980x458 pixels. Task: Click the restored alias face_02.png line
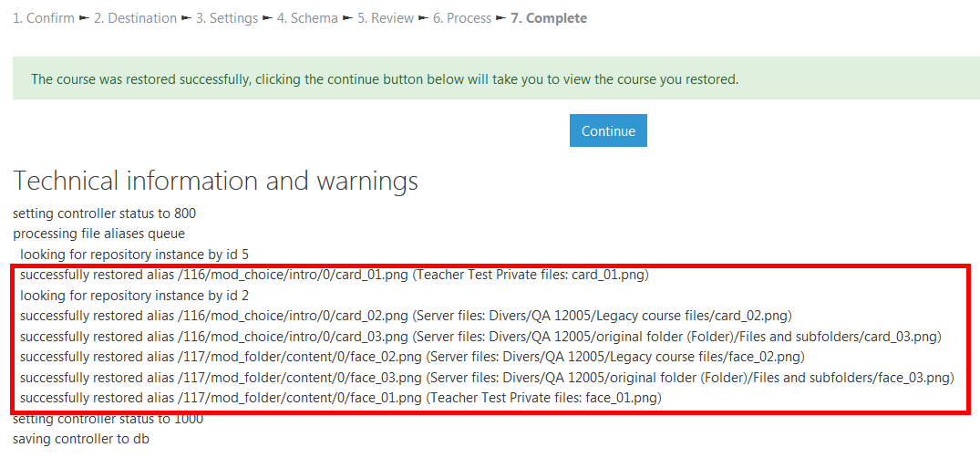point(412,358)
